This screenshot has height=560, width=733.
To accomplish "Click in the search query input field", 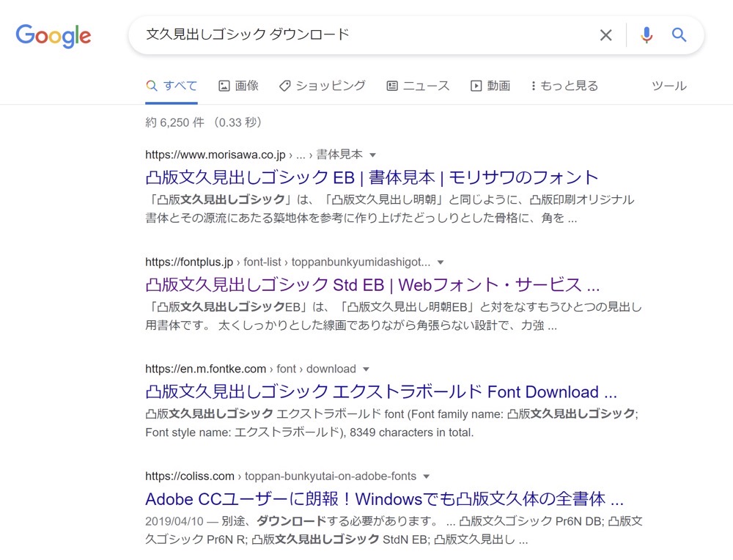I will (364, 35).
